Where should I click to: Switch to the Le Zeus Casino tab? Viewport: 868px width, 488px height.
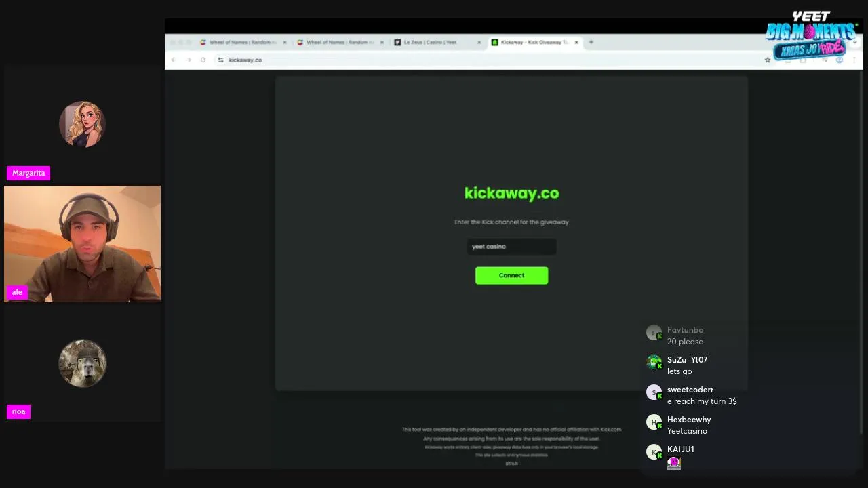[x=437, y=42]
